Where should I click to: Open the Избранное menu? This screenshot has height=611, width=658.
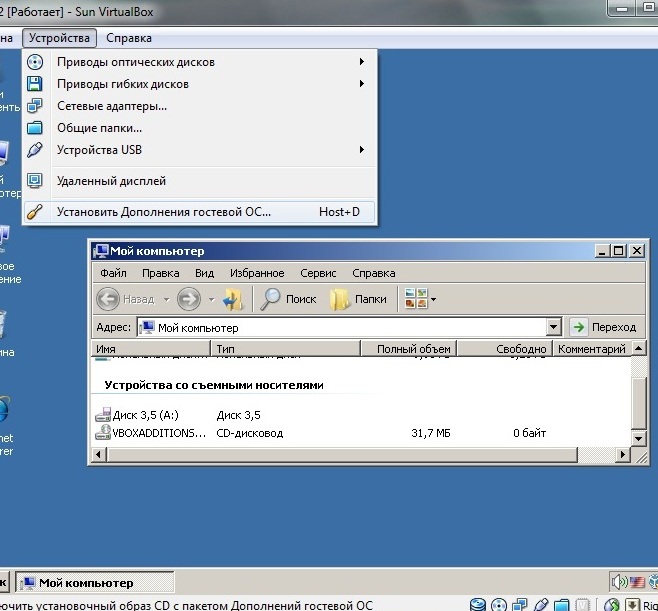pos(257,273)
